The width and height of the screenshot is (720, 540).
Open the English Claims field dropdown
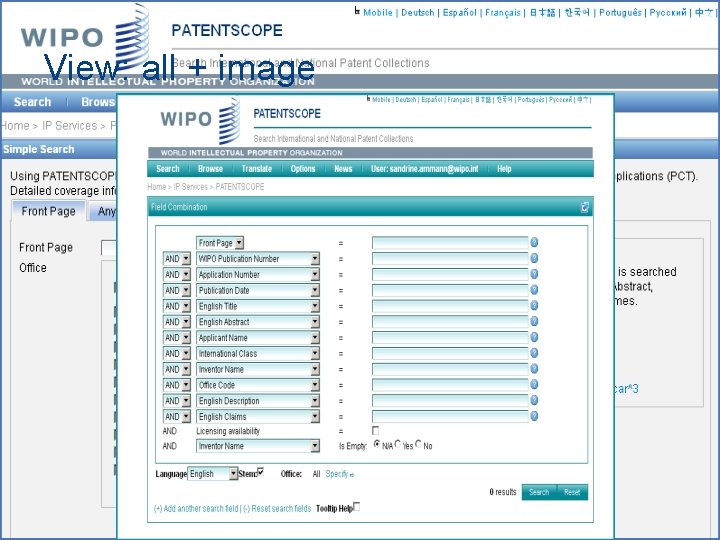click(x=258, y=416)
